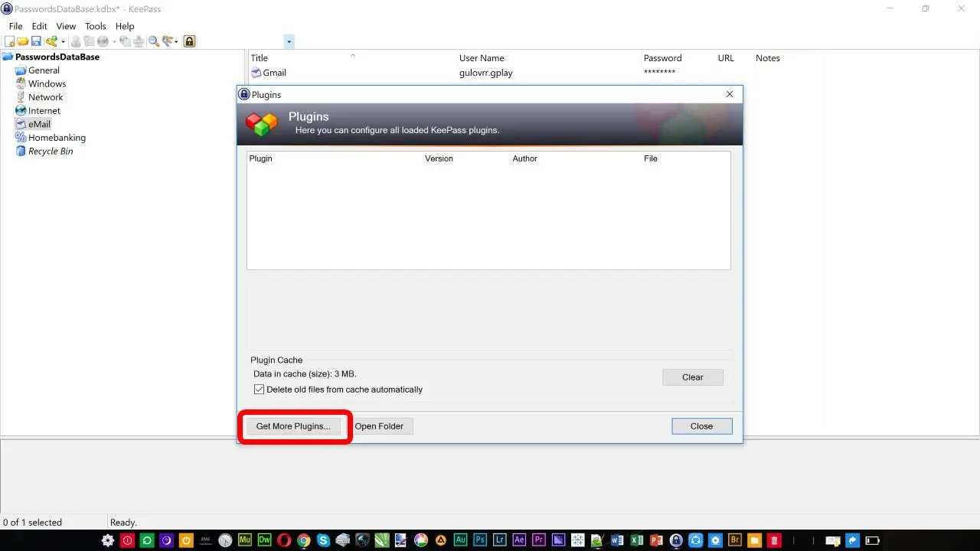Open Google Chrome from the taskbar
Screen dimensions: 980x551
303,540
